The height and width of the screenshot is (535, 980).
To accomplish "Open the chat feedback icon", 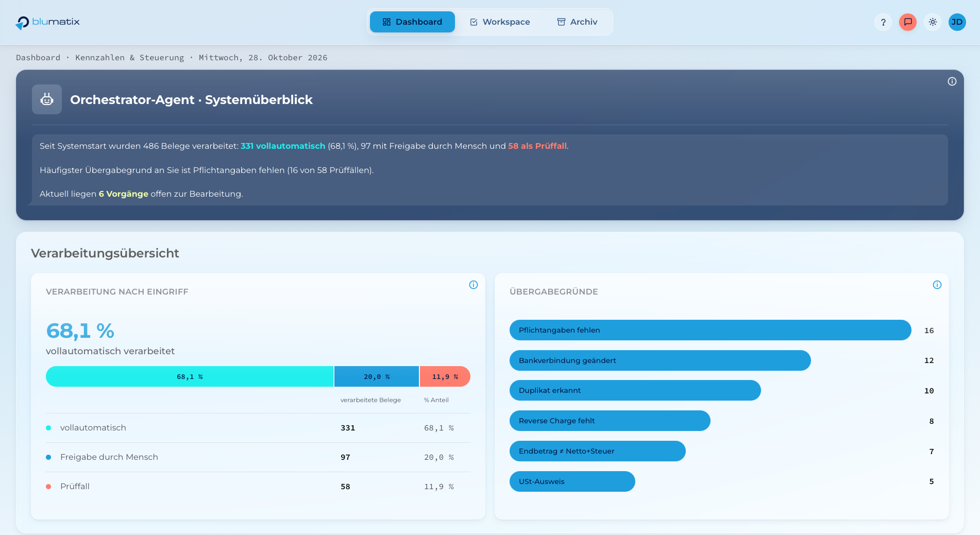I will pyautogui.click(x=908, y=22).
